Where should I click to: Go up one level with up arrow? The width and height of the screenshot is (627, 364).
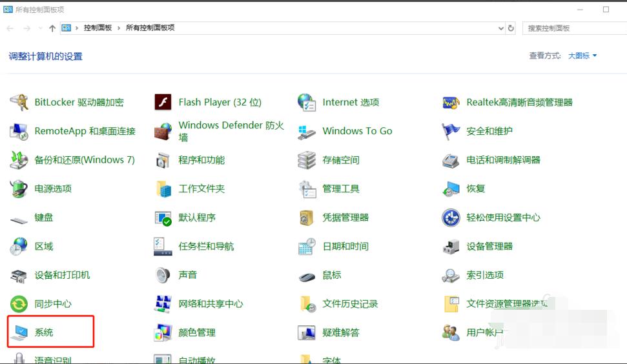[52, 28]
